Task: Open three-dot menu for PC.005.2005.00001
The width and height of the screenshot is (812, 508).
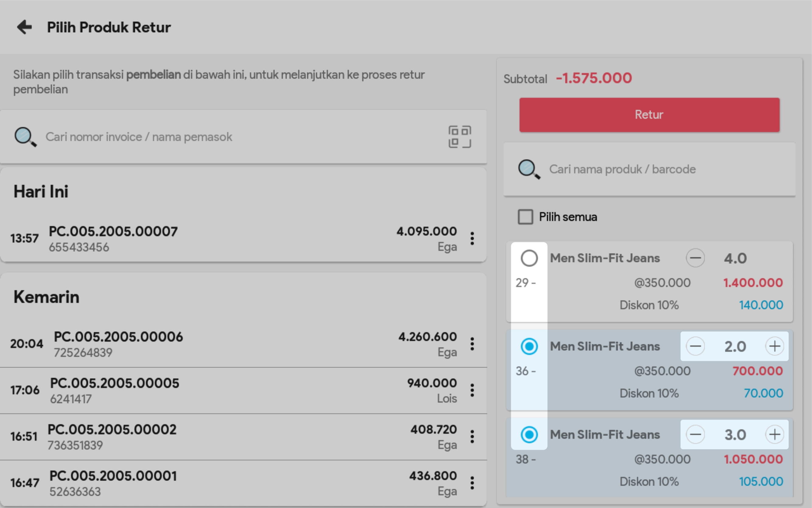Action: [472, 483]
